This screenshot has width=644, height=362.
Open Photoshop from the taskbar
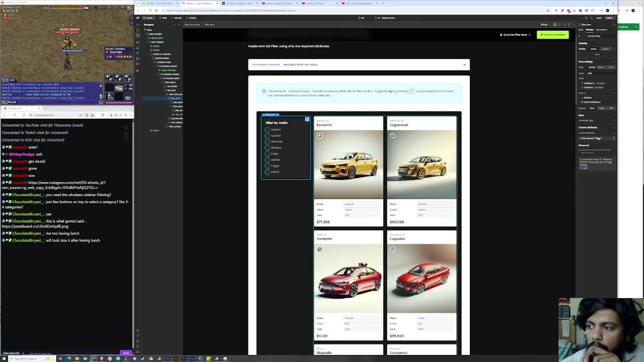pyautogui.click(x=168, y=358)
